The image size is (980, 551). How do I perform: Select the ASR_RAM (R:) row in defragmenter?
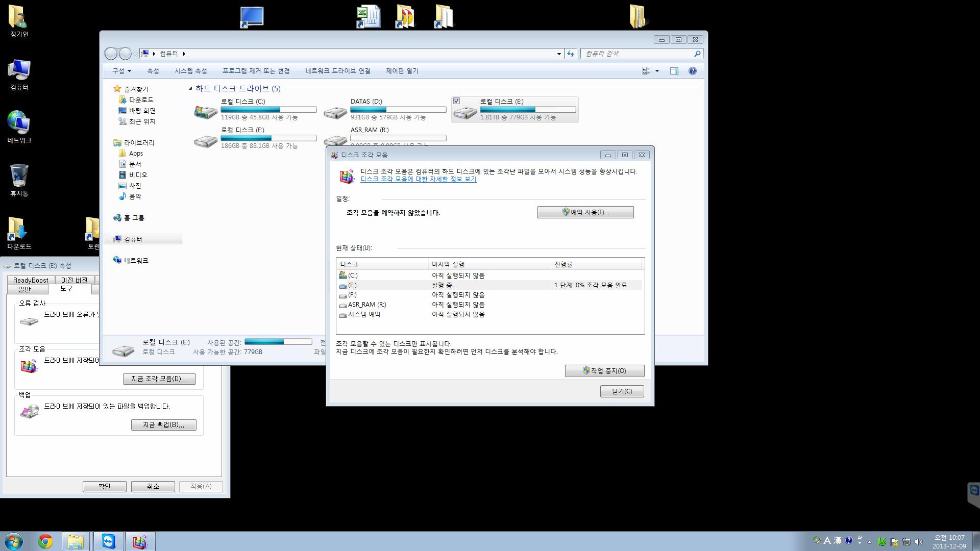tap(489, 305)
